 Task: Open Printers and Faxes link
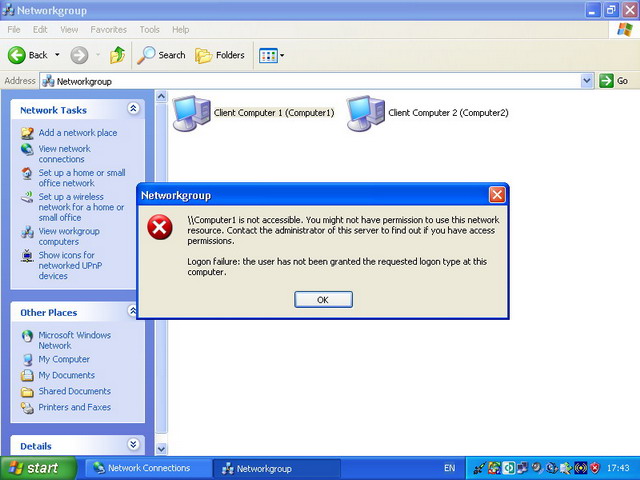pyautogui.click(x=75, y=407)
